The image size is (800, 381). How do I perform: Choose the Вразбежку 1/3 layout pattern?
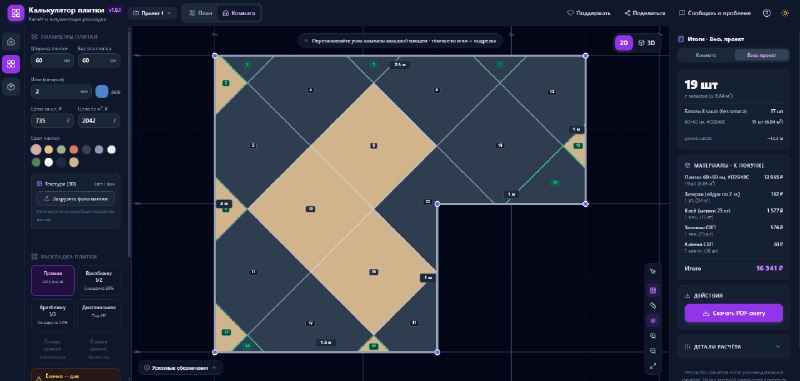click(53, 315)
